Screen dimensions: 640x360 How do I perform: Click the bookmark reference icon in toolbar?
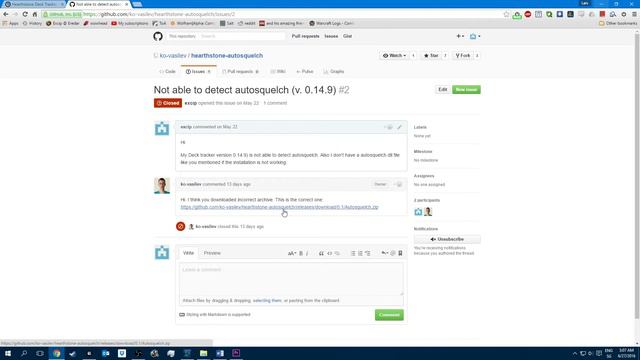click(x=400, y=253)
